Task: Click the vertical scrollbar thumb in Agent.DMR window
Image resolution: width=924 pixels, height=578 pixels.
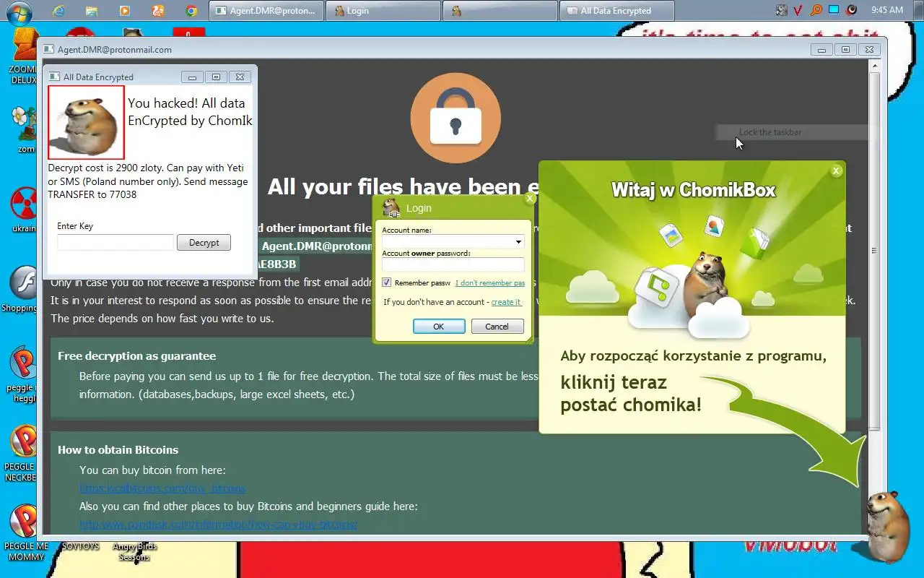Action: coord(875,251)
